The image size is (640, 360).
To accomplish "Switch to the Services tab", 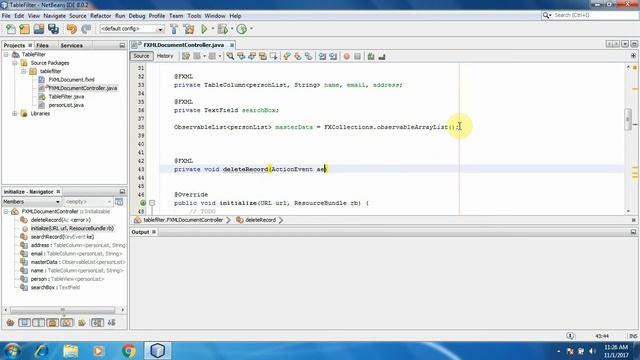I will coord(71,45).
